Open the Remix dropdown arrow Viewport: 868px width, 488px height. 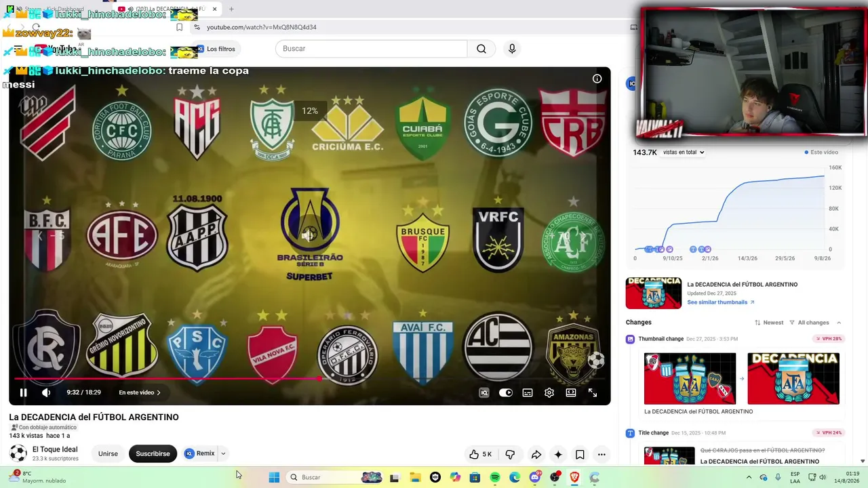click(x=223, y=453)
